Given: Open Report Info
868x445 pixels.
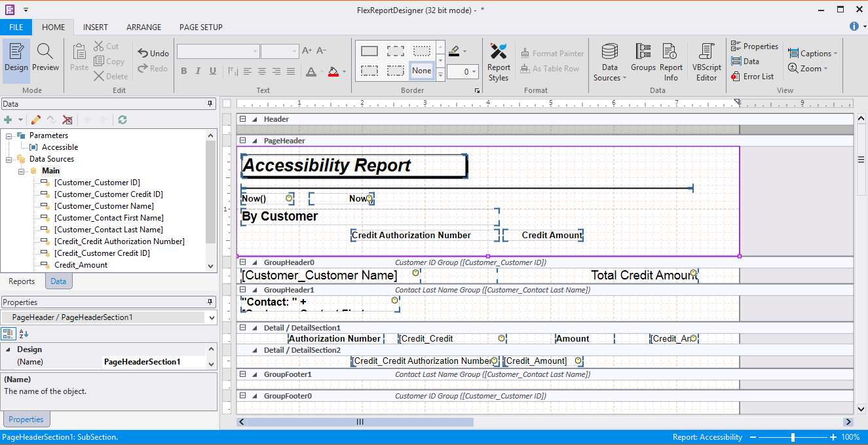Looking at the screenshot, I should coord(671,62).
